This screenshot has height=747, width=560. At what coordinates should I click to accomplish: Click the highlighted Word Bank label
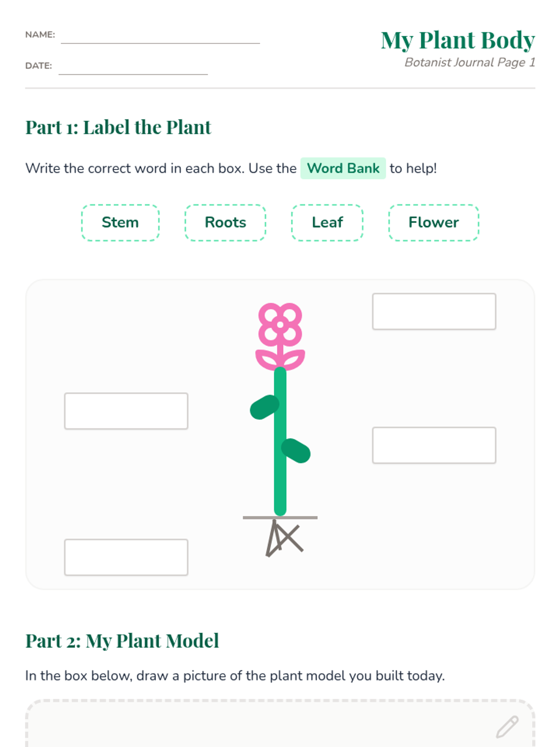pyautogui.click(x=343, y=168)
